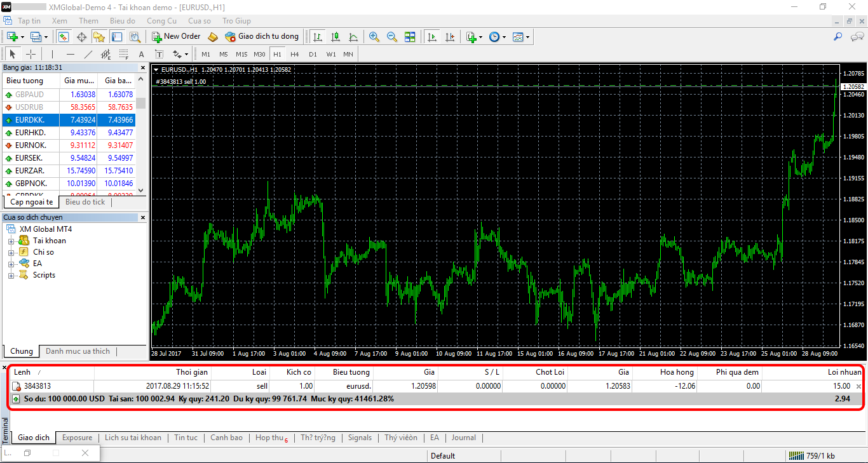Open the Cong Cu menu

[x=161, y=21]
